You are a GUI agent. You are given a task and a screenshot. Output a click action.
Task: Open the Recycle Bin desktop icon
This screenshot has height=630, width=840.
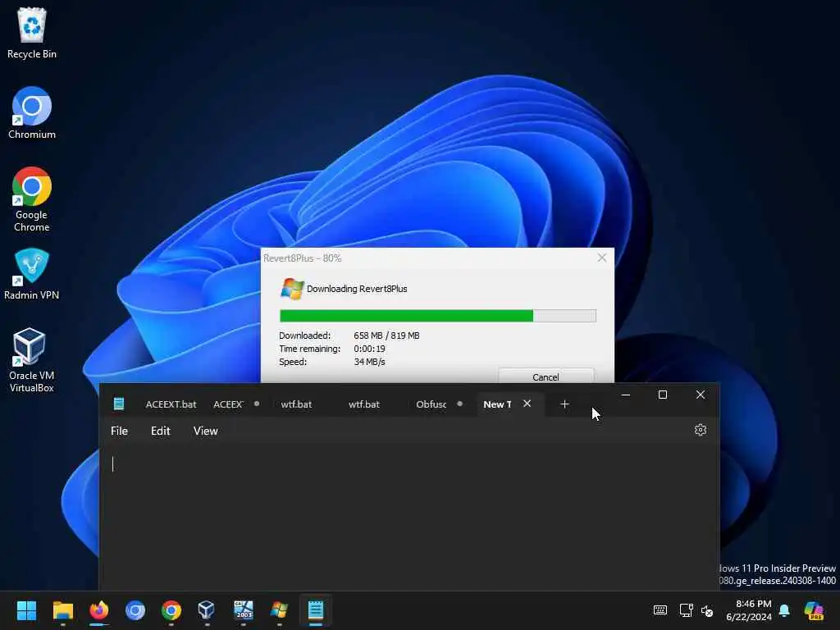point(32,33)
